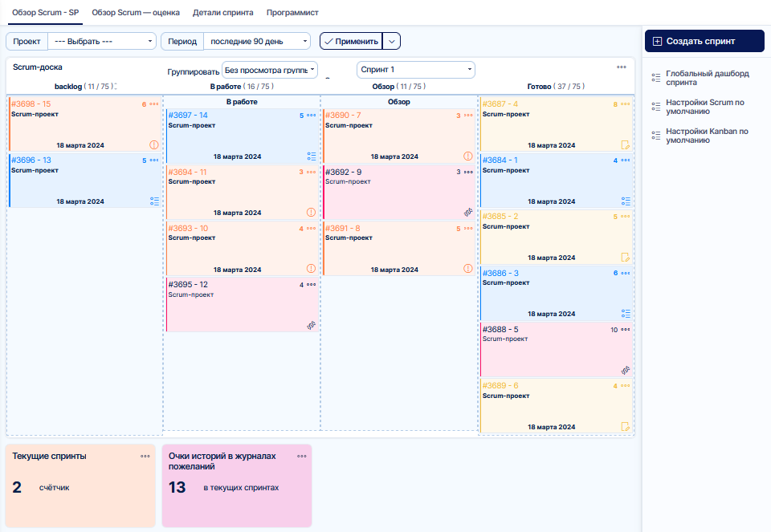Image resolution: width=771 pixels, height=532 pixels.
Task: Click the note-edit icon on card #3687
Action: [x=625, y=145]
